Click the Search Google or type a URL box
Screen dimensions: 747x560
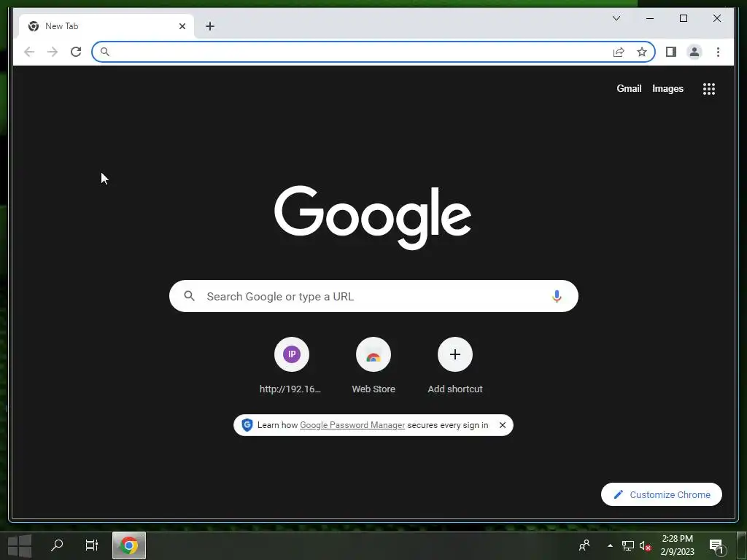(373, 296)
